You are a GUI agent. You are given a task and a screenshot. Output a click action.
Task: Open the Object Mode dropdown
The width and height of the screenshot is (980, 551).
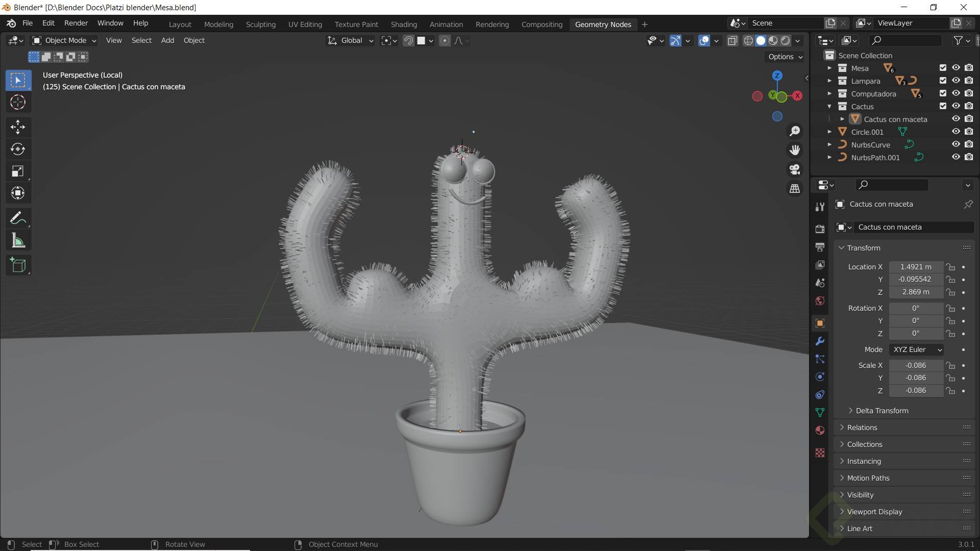64,40
